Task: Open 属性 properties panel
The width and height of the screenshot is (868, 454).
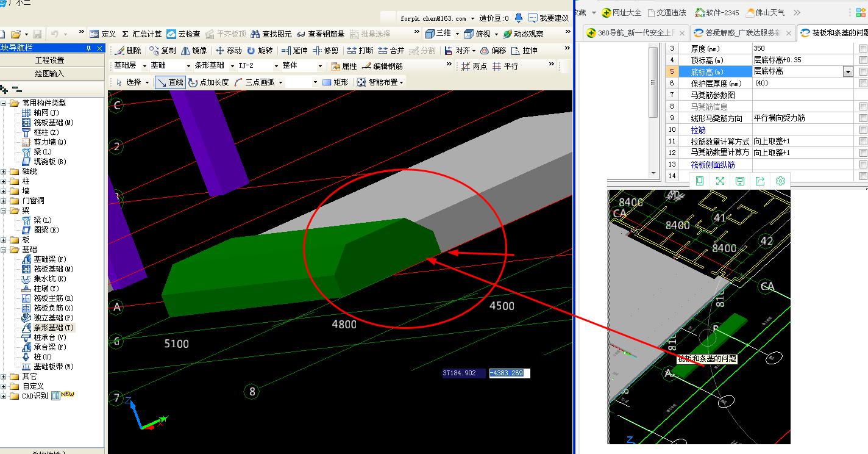Action: pos(344,66)
